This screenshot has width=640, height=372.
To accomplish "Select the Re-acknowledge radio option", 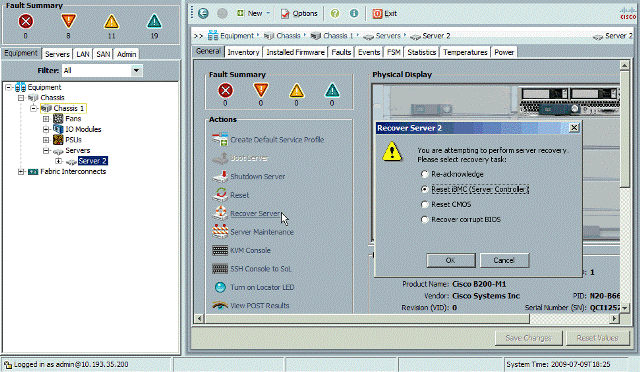I will [x=424, y=174].
